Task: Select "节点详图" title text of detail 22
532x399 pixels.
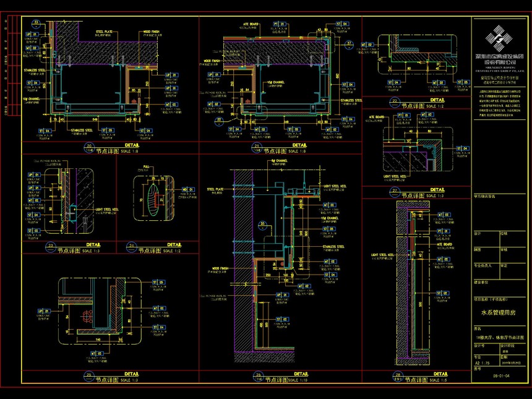Action: point(413,106)
